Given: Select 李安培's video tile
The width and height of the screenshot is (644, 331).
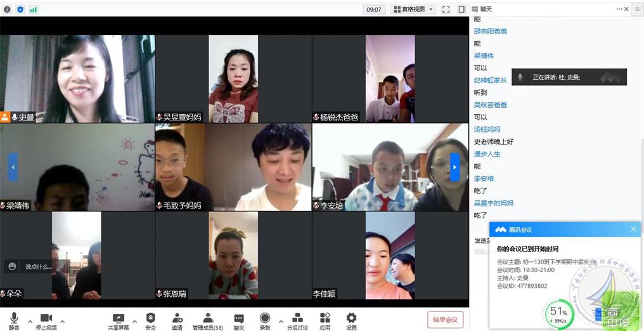Looking at the screenshot, I should 390,167.
